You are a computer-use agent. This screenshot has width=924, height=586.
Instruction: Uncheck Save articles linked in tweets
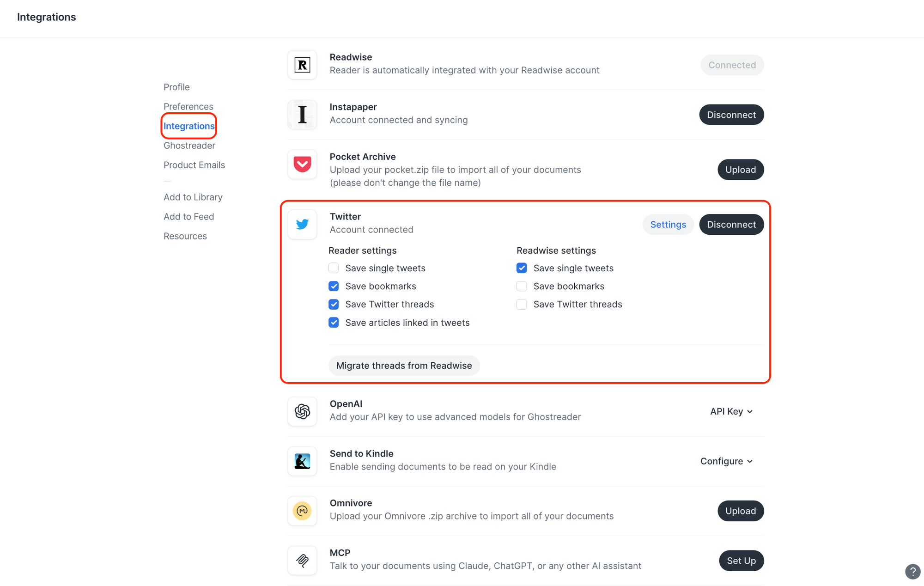tap(334, 323)
